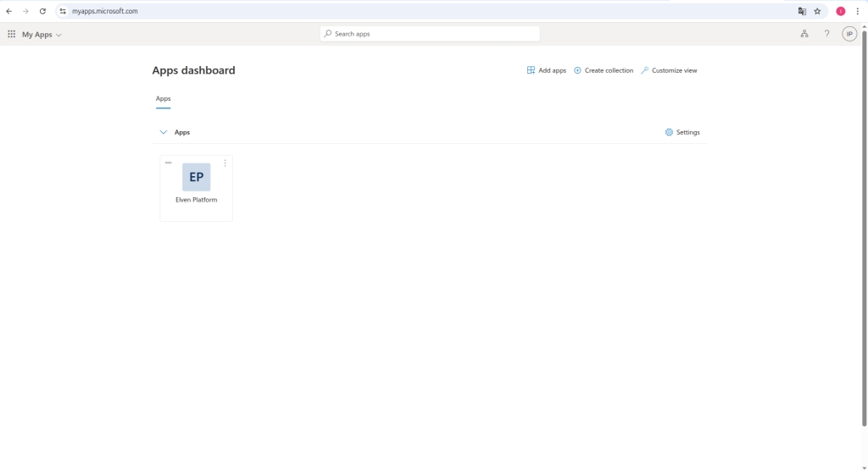868x470 pixels.
Task: Switch to the Apps tab
Action: [163, 99]
